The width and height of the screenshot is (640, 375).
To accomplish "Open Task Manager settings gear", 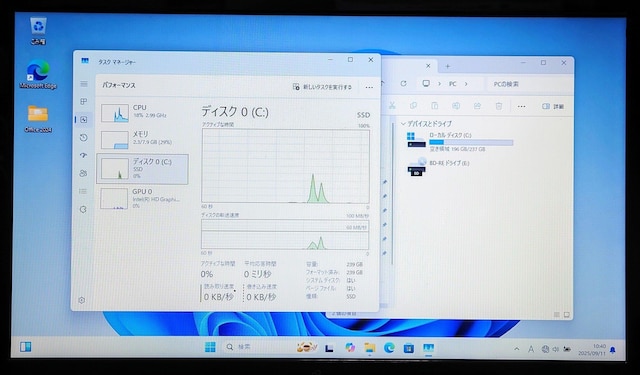I will tap(82, 300).
